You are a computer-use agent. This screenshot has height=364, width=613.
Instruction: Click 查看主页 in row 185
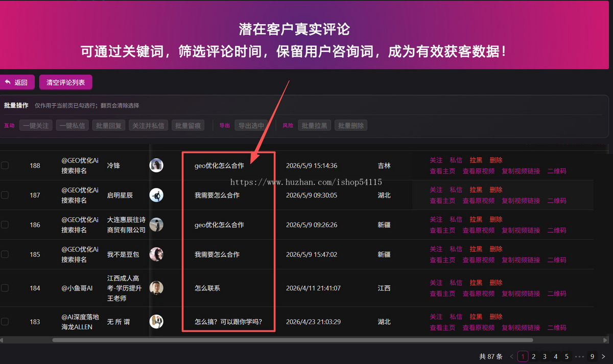[443, 260]
